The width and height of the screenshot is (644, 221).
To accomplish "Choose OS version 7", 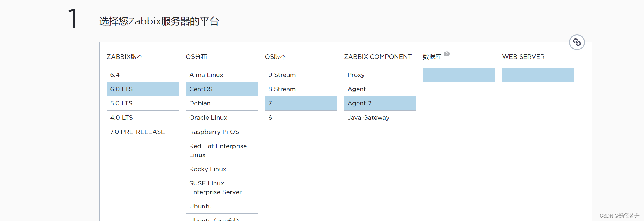I will [301, 103].
